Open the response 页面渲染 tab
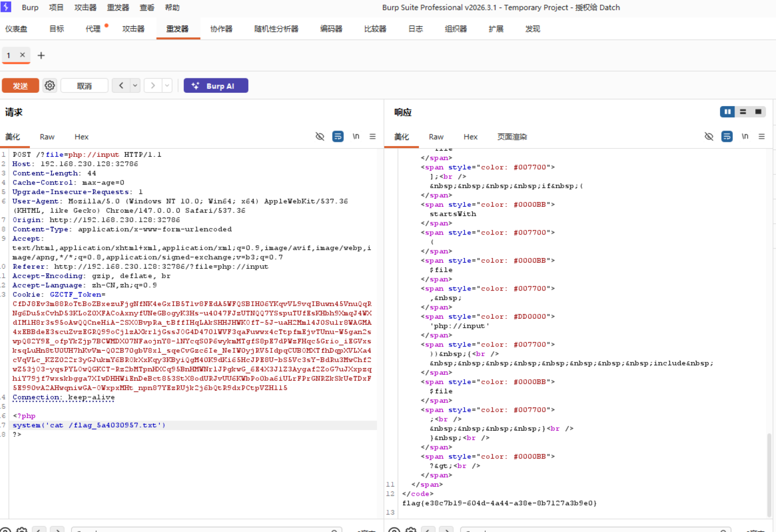 point(512,137)
